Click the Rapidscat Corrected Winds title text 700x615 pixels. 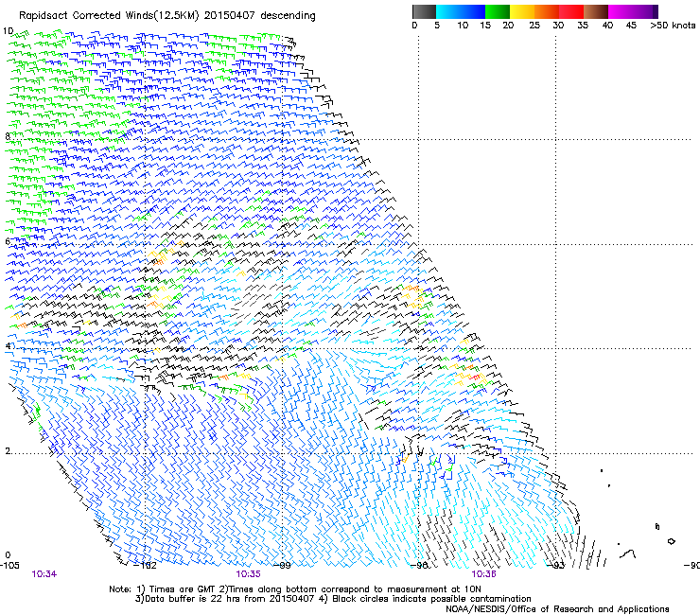pos(167,16)
